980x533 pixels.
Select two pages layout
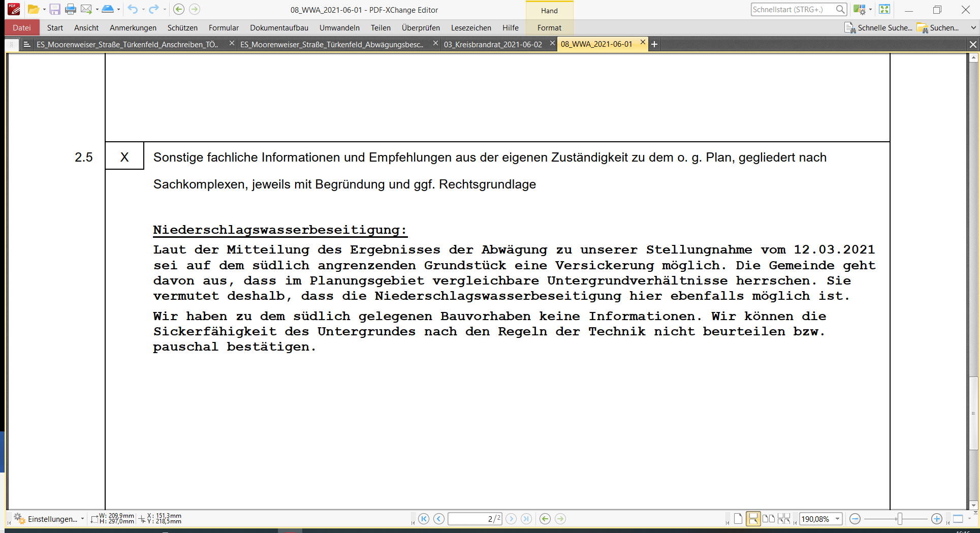click(769, 519)
